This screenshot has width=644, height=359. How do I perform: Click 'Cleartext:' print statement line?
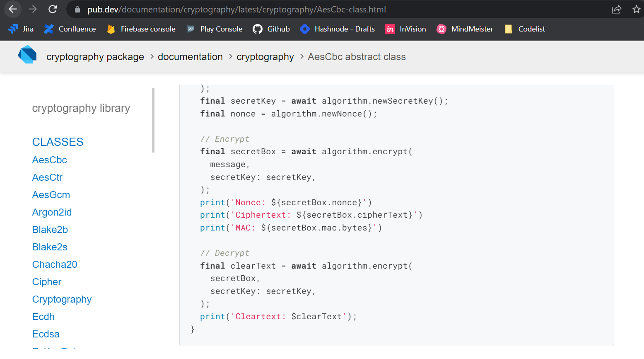point(278,316)
